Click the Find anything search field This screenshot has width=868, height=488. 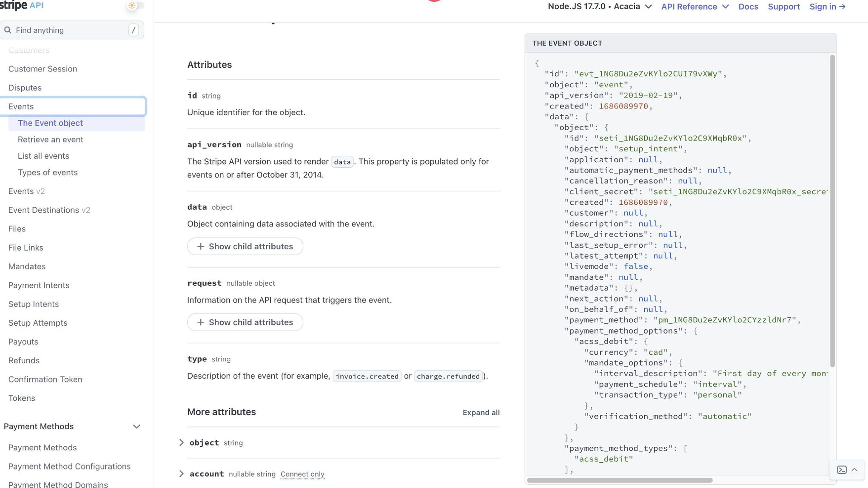[x=68, y=30]
